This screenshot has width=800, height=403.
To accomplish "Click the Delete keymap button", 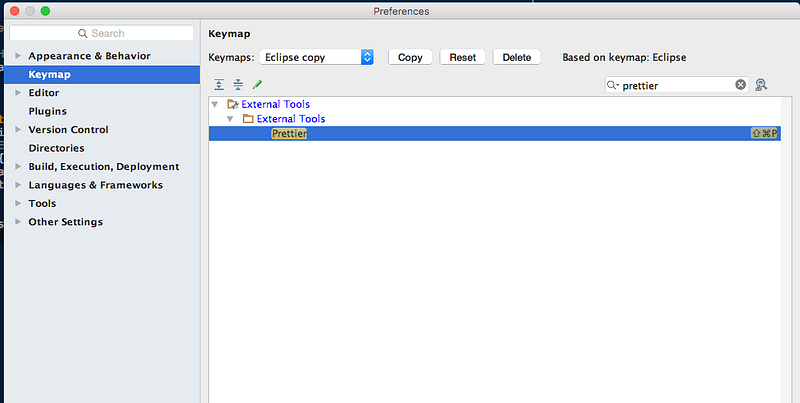I will click(516, 57).
